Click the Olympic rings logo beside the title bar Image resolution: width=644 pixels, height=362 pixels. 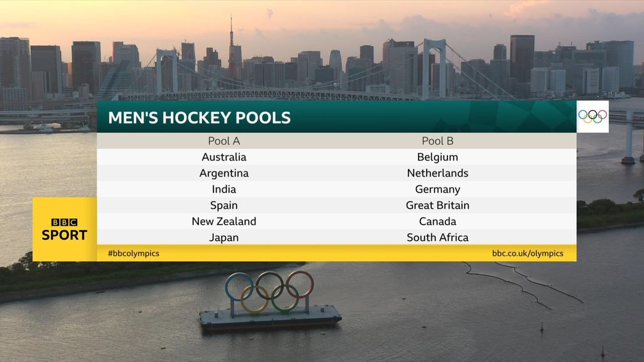[593, 116]
